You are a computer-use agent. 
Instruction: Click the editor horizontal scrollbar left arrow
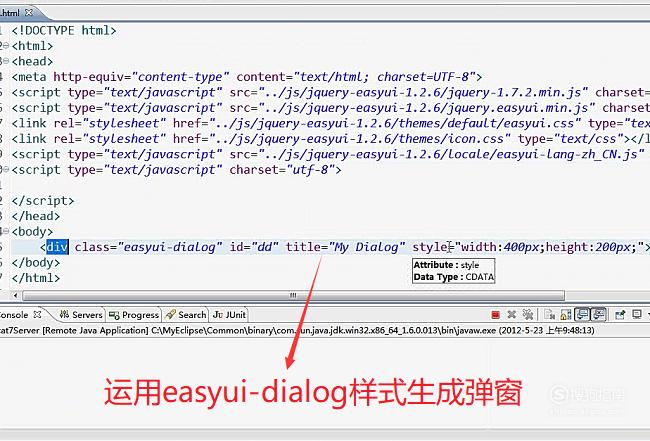click(x=15, y=296)
